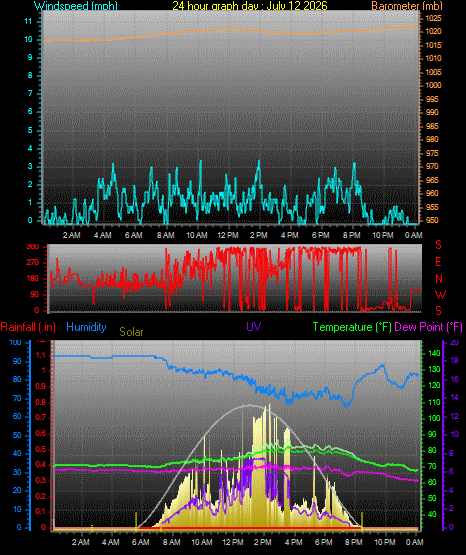Select the Dew Point (°F) legend label
Viewport: 466px width, 555px height.
[x=428, y=327]
